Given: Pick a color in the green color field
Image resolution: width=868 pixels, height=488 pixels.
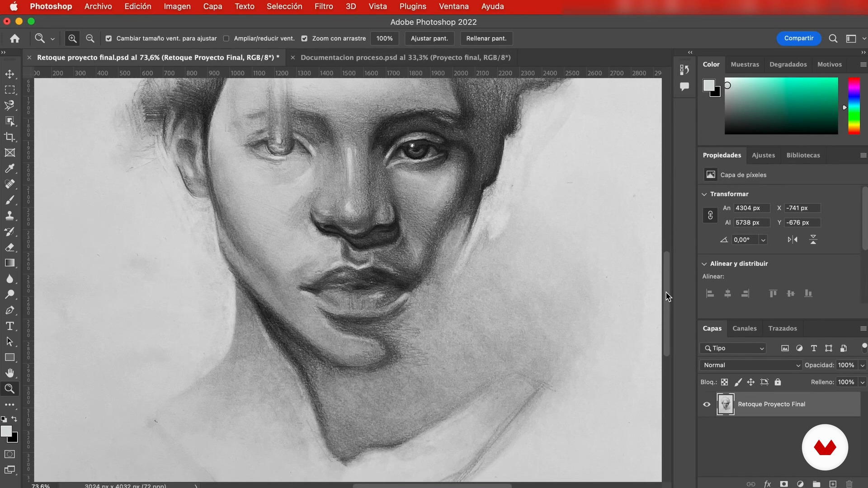Looking at the screenshot, I should (781, 106).
